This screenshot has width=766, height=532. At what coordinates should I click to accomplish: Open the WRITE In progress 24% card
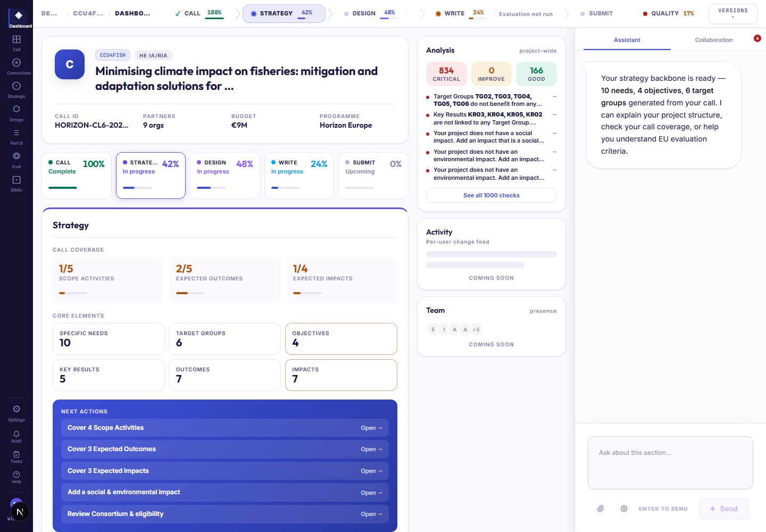299,176
